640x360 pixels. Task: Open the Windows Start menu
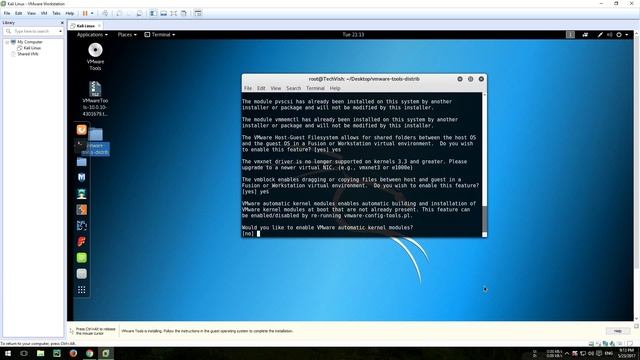[x=8, y=353]
